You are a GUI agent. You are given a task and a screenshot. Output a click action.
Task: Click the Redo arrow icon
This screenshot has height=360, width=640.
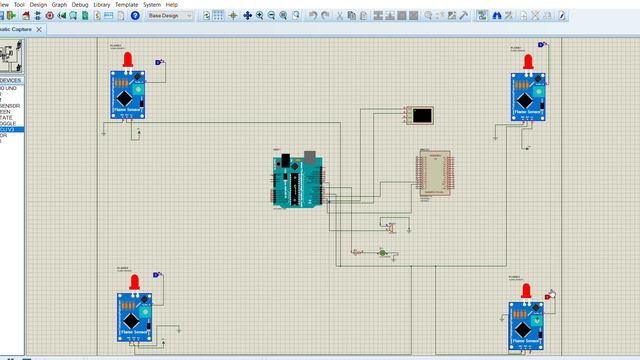click(325, 16)
